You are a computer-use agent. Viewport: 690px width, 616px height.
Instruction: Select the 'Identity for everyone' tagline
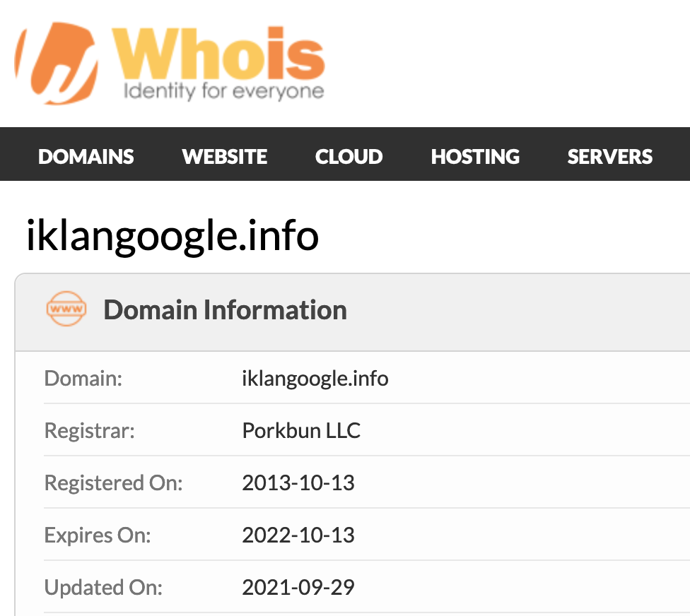(x=223, y=91)
